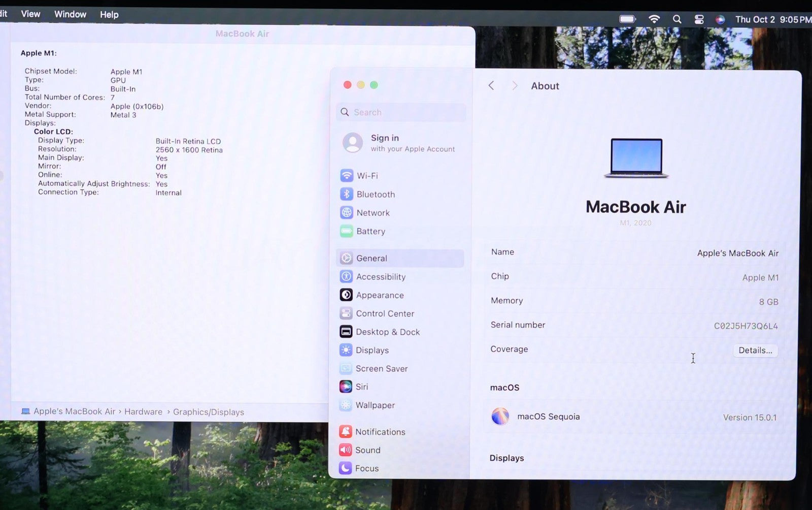Click the Spotlight search icon in menu bar
The width and height of the screenshot is (812, 510).
pyautogui.click(x=677, y=19)
